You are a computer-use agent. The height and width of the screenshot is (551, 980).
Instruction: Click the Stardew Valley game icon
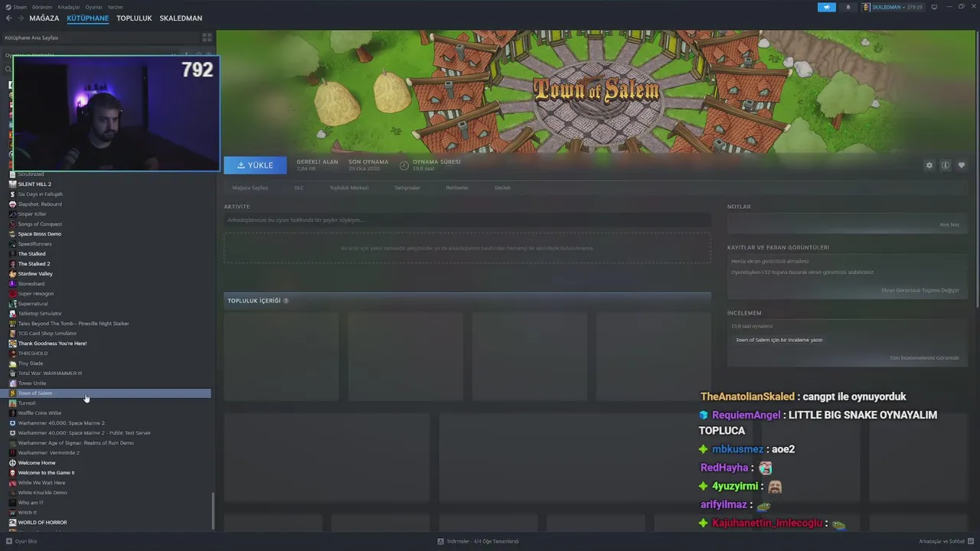[x=12, y=274]
